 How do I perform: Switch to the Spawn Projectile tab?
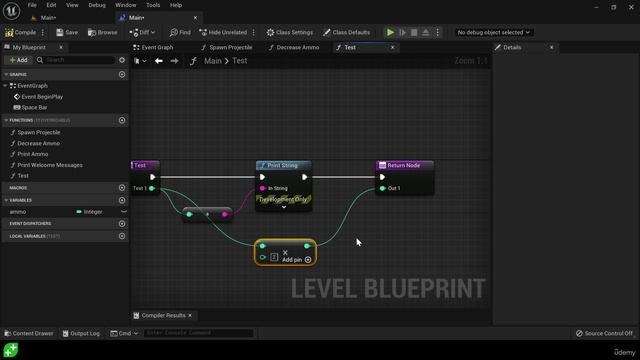[227, 47]
